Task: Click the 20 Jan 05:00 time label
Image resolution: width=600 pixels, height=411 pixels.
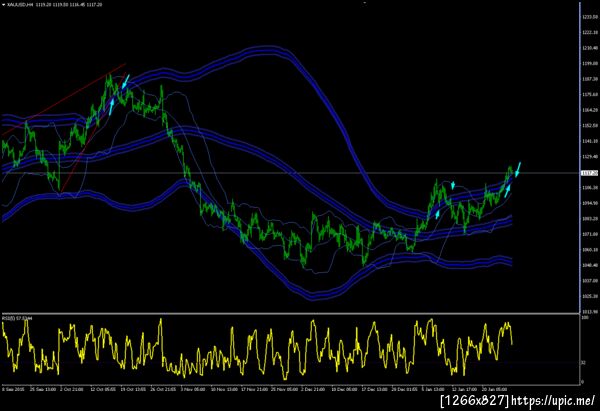Action: click(494, 389)
